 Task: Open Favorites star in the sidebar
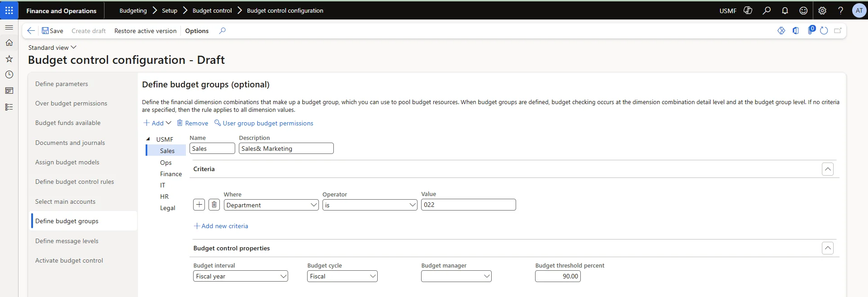9,59
